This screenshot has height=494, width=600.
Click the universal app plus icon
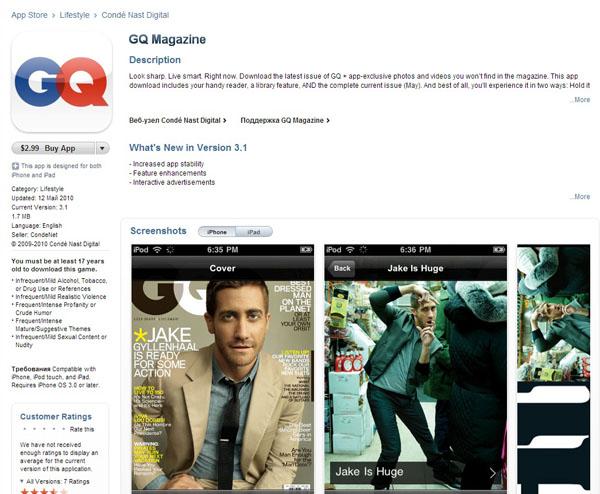[15, 166]
